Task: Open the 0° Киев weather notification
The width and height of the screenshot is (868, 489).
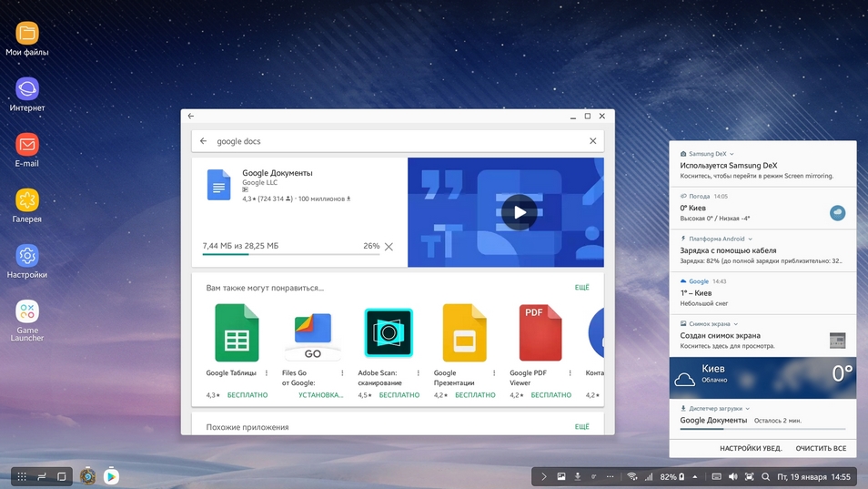Action: (762, 209)
